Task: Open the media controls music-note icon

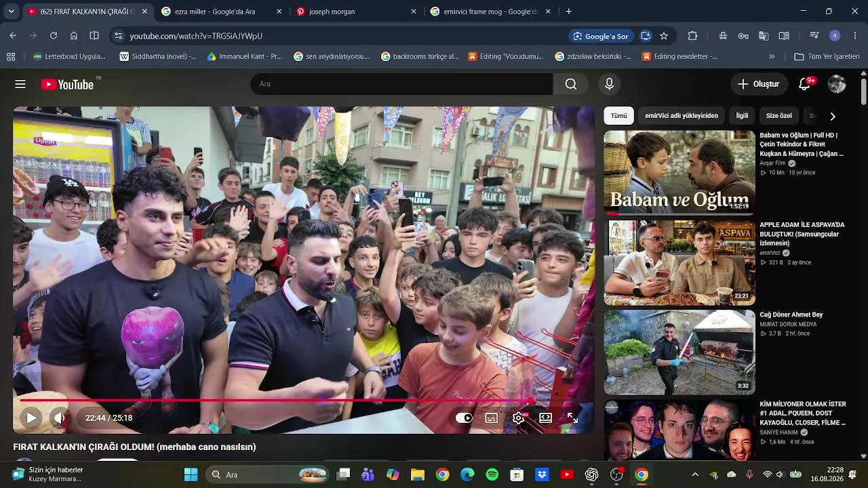Action: click(x=814, y=36)
